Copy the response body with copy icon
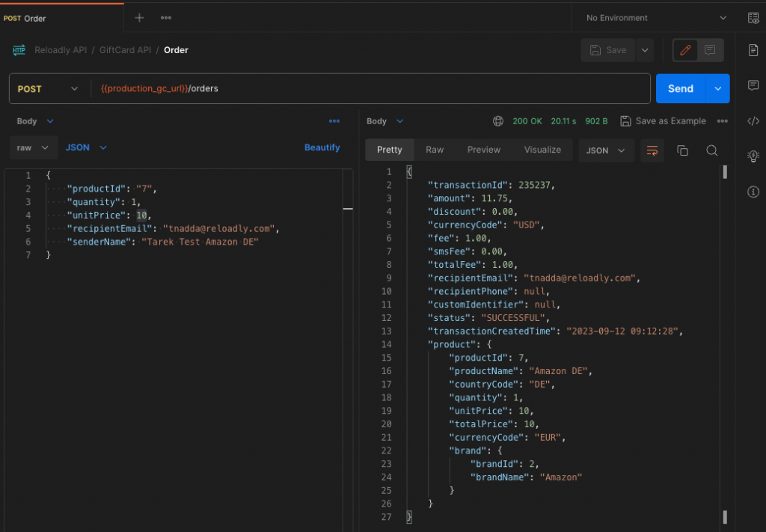The image size is (766, 532). point(682,150)
